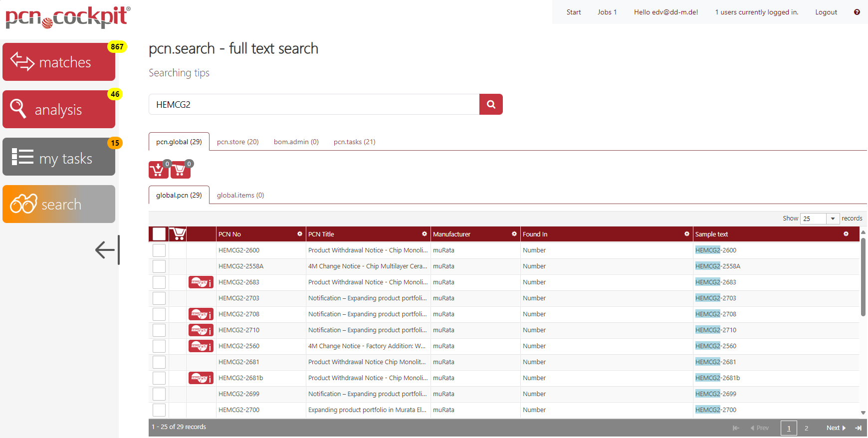The image size is (868, 438).
Task: Select the global.pcn (29) sub-tab
Action: click(x=179, y=195)
